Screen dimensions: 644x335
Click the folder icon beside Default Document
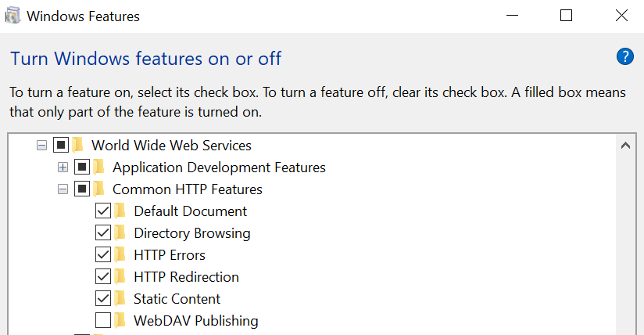[120, 211]
